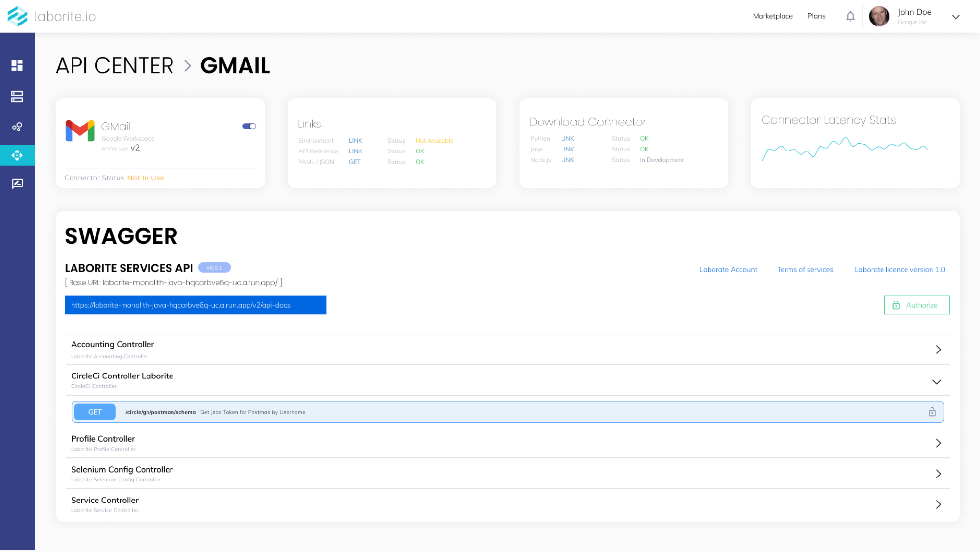The width and height of the screenshot is (980, 552).
Task: Click the notification bell icon
Action: tap(850, 16)
